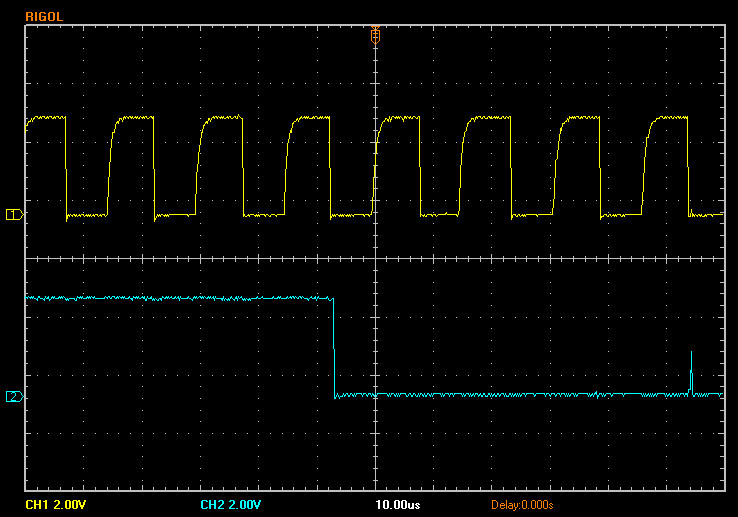Click the cyan trace's low-level section

tap(520, 395)
